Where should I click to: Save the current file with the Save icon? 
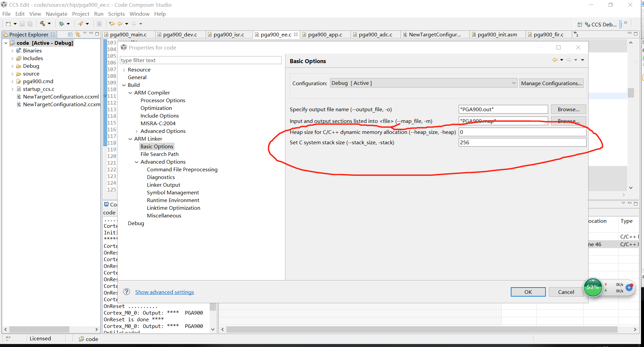tap(22, 23)
